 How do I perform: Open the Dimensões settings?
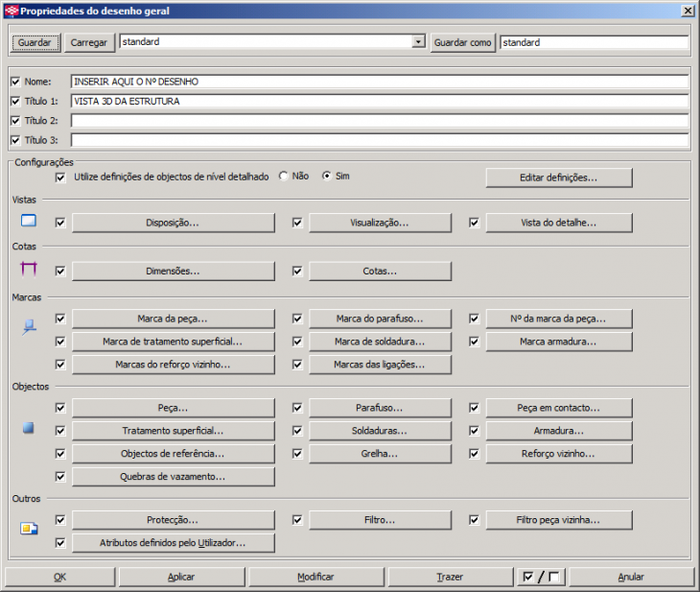[x=174, y=272]
